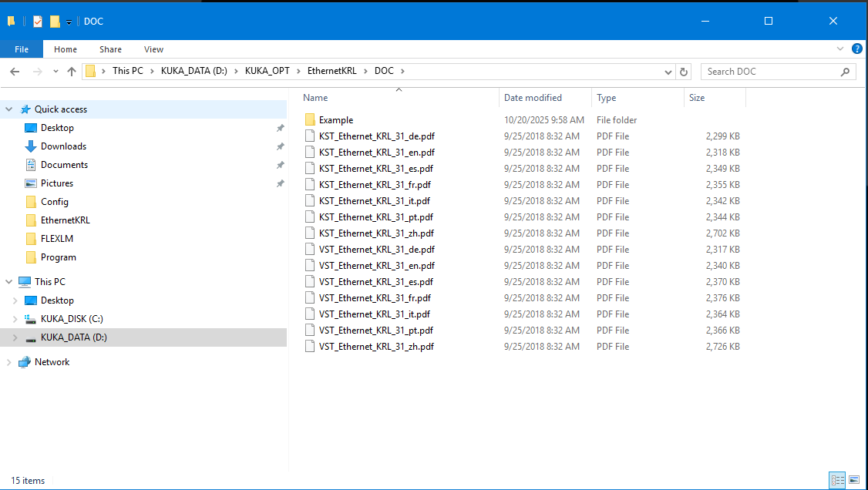Open the recent locations dropdown
The height and width of the screenshot is (490, 868).
click(x=56, y=72)
